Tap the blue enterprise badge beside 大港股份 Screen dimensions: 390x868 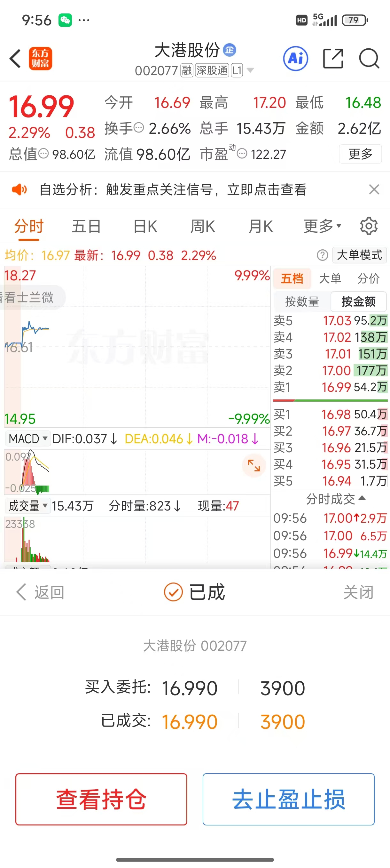[x=230, y=50]
